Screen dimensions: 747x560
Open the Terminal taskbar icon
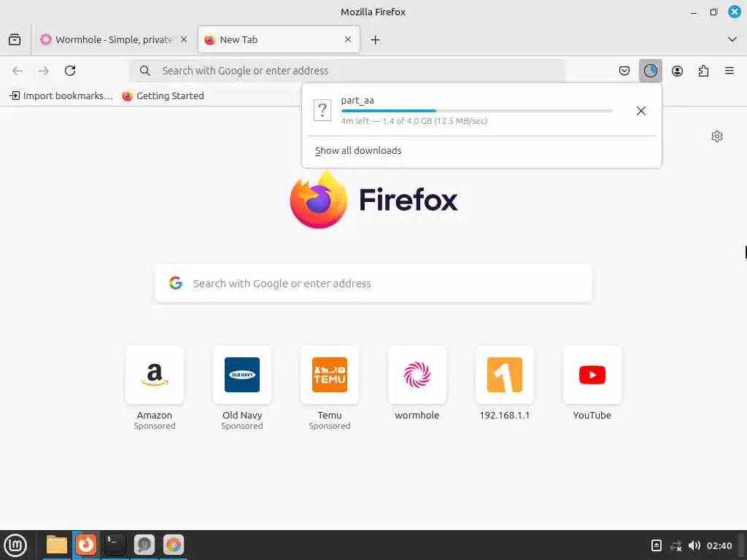(x=115, y=545)
